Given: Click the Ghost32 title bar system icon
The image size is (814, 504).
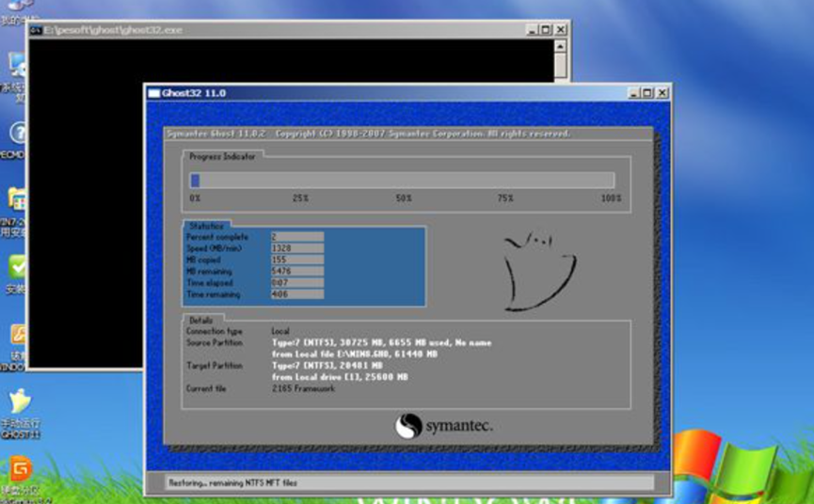Looking at the screenshot, I should pos(154,93).
